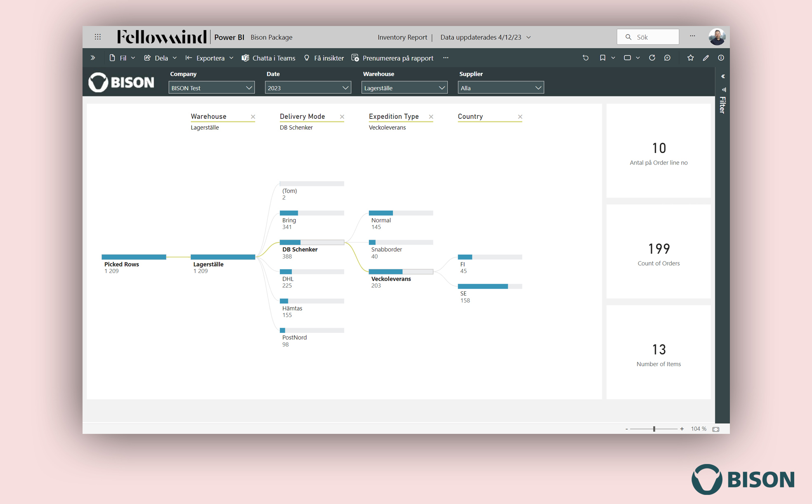The image size is (812, 504).
Task: Click Få insikter insights button
Action: pyautogui.click(x=325, y=58)
